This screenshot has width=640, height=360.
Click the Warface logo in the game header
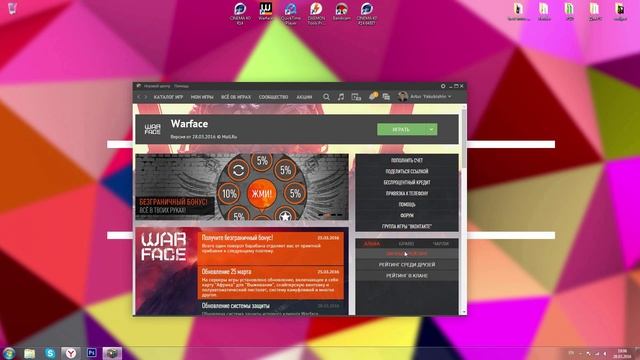tap(153, 129)
